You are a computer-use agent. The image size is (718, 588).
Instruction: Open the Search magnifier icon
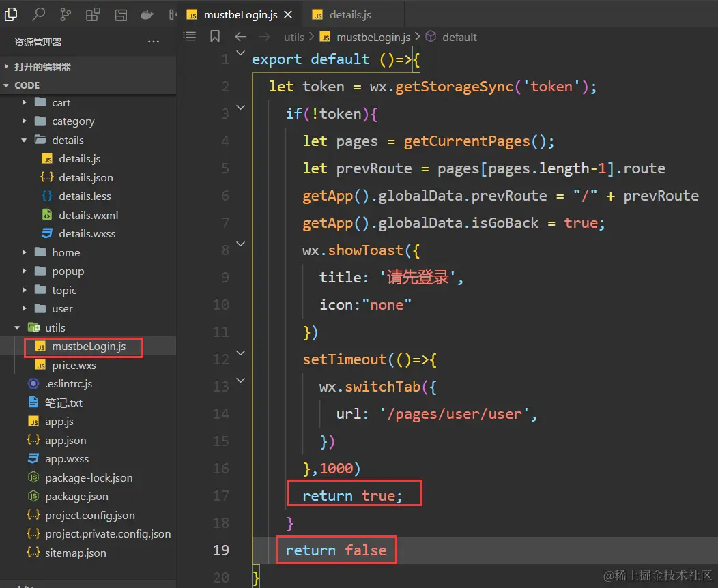38,14
